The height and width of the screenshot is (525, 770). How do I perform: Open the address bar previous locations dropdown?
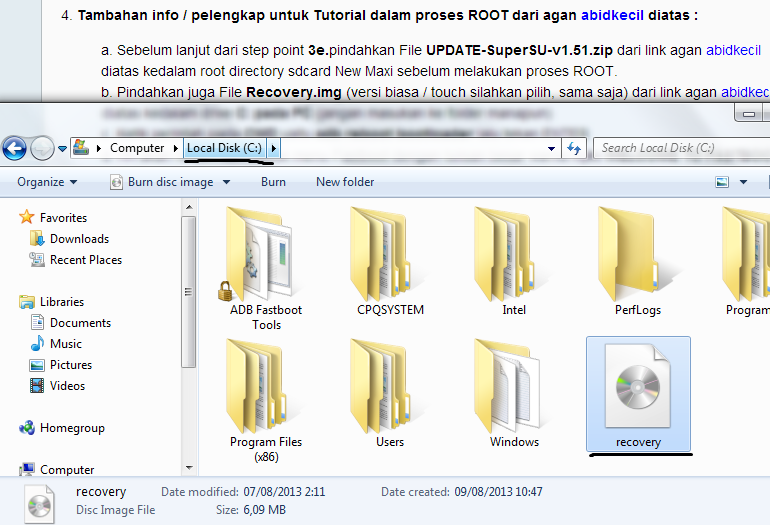[x=551, y=148]
